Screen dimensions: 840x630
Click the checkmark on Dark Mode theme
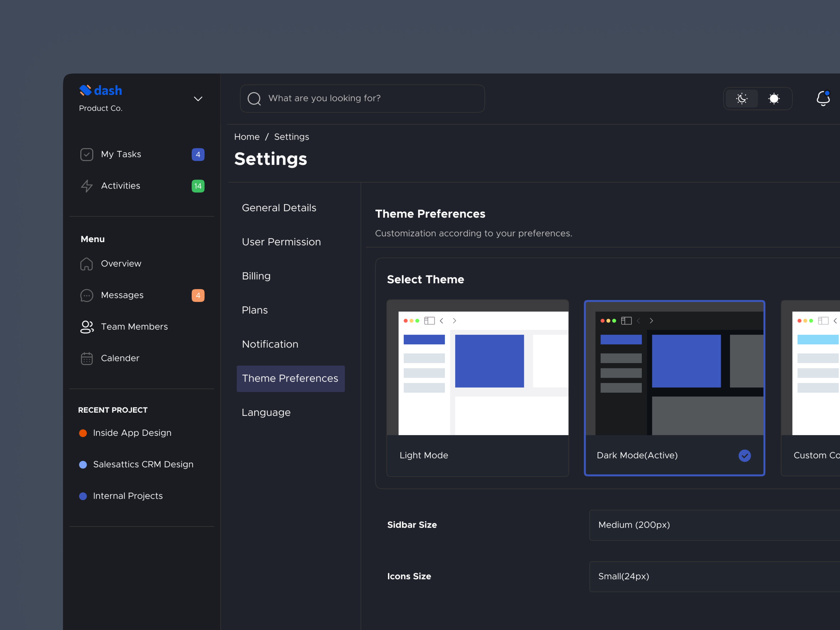click(745, 455)
